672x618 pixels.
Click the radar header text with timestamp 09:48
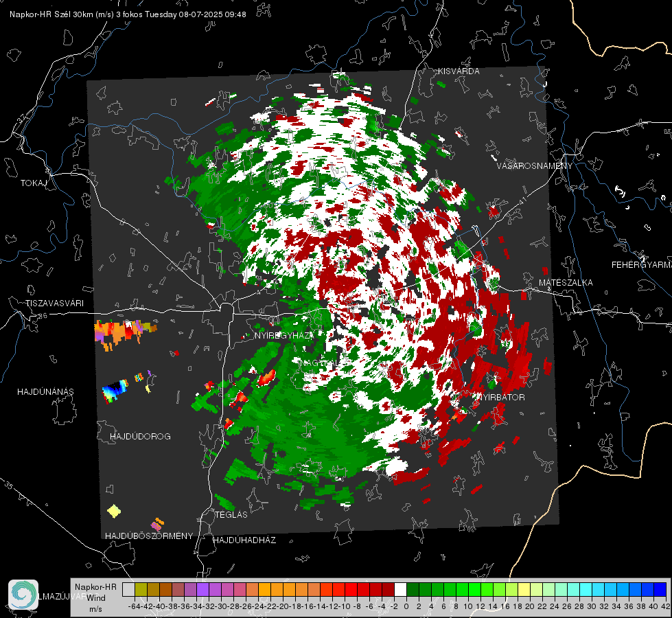click(x=128, y=14)
